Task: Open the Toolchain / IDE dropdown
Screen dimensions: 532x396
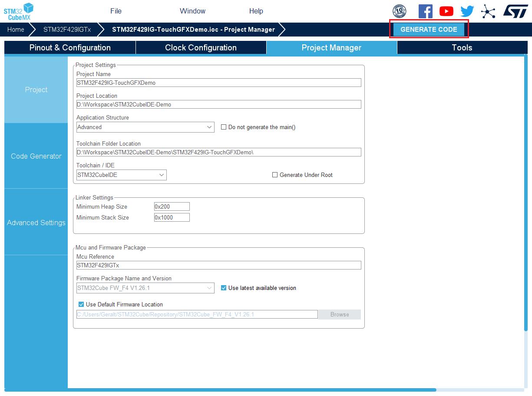Action: pyautogui.click(x=121, y=175)
